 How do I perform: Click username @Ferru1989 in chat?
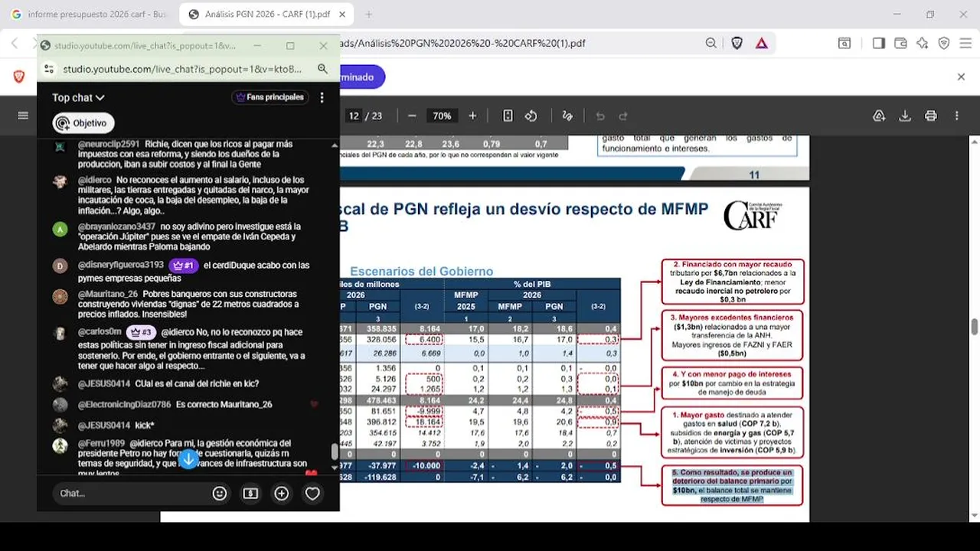tap(101, 443)
